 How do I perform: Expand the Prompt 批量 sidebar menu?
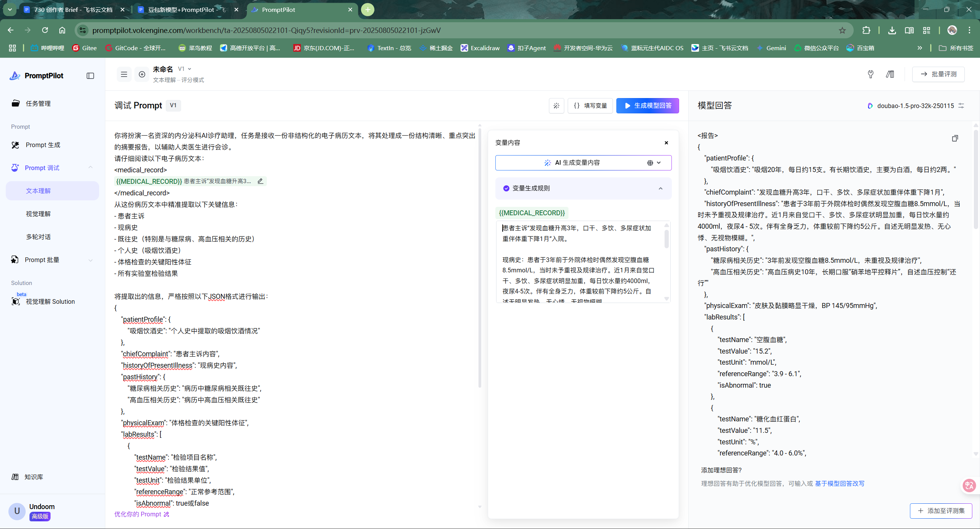[x=90, y=260]
